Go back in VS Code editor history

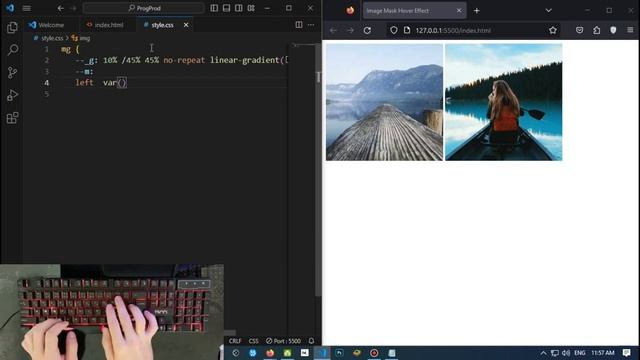[60, 8]
